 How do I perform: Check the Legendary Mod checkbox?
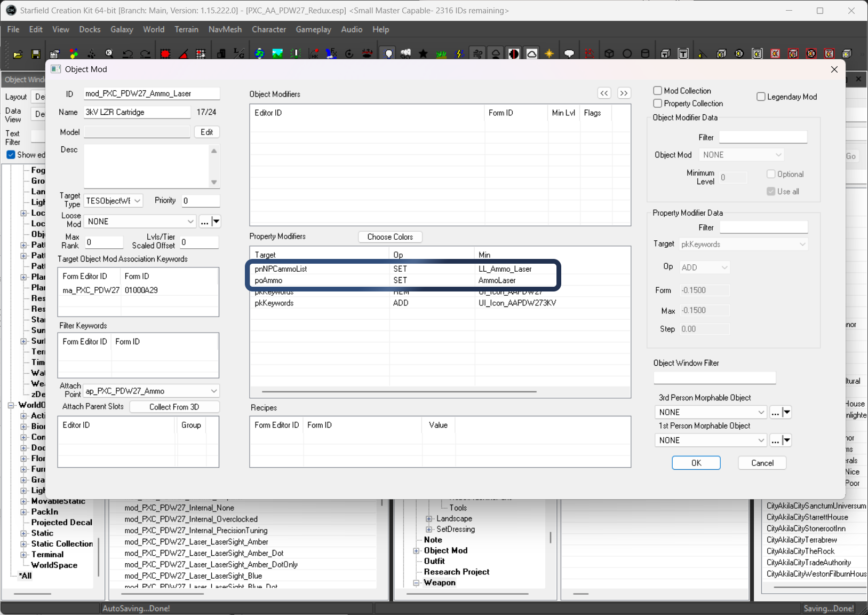761,97
